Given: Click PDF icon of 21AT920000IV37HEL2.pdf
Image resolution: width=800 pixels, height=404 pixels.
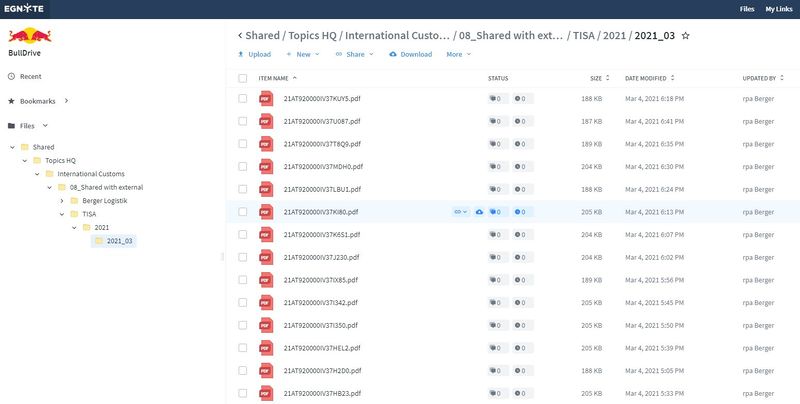Looking at the screenshot, I should click(266, 348).
